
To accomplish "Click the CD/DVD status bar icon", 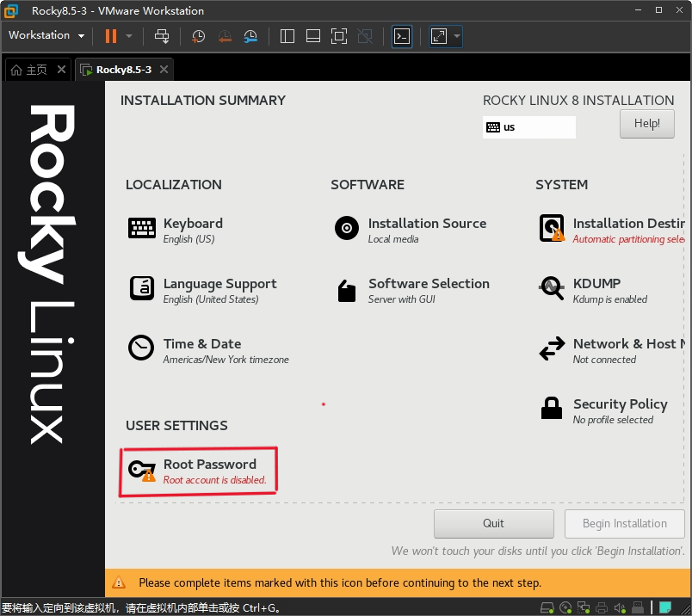I will [565, 608].
